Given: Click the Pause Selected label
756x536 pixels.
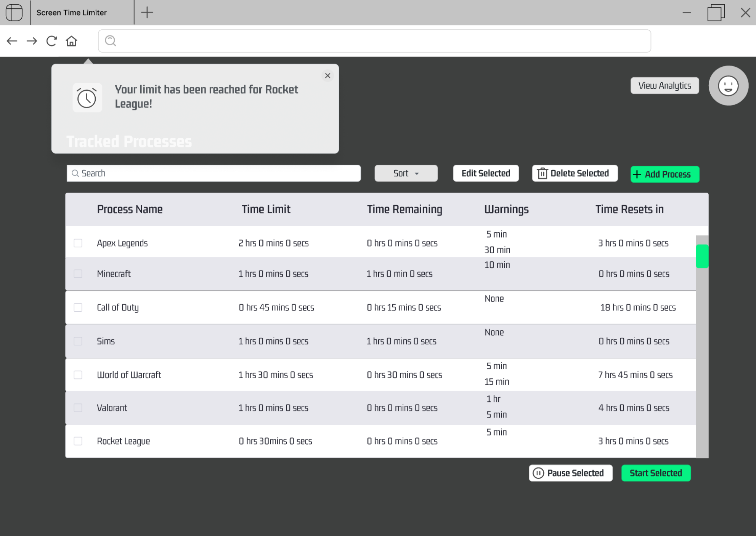Looking at the screenshot, I should click(575, 473).
